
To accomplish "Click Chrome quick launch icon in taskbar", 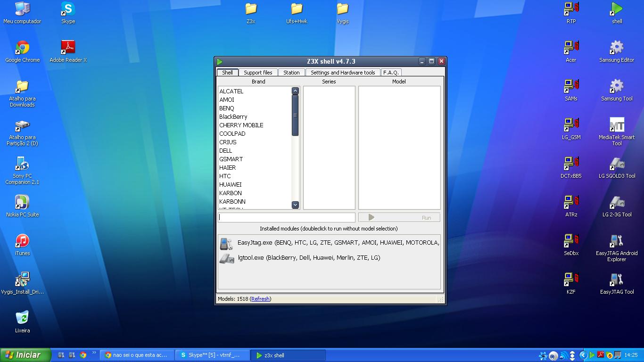I will pos(83,355).
